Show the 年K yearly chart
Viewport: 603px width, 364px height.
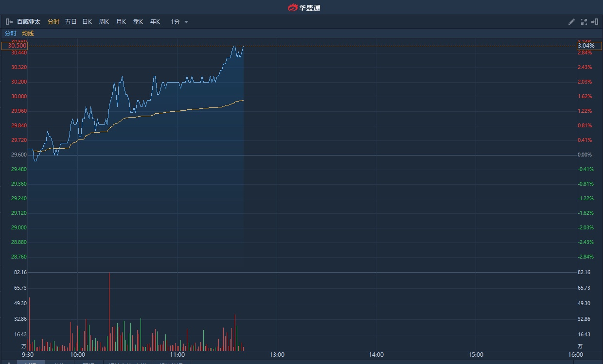click(155, 22)
